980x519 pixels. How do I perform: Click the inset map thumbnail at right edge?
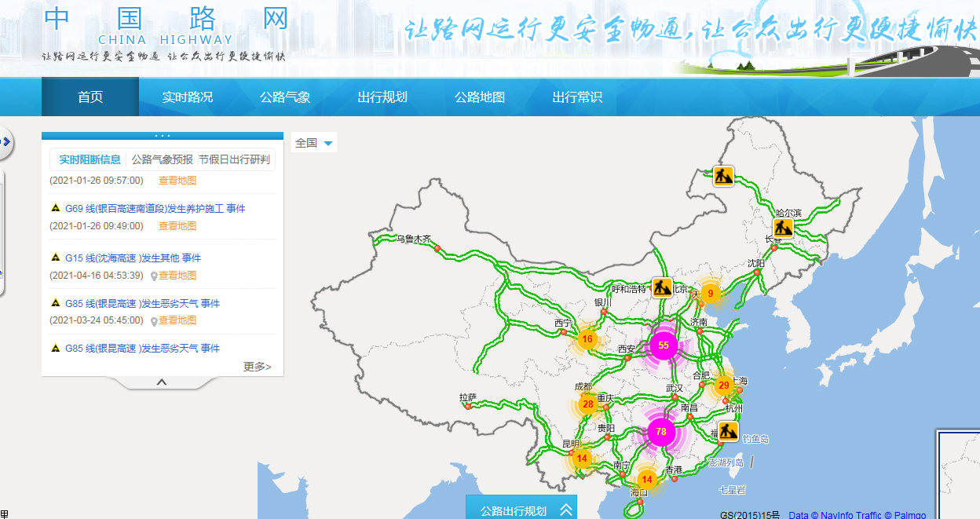(x=958, y=473)
